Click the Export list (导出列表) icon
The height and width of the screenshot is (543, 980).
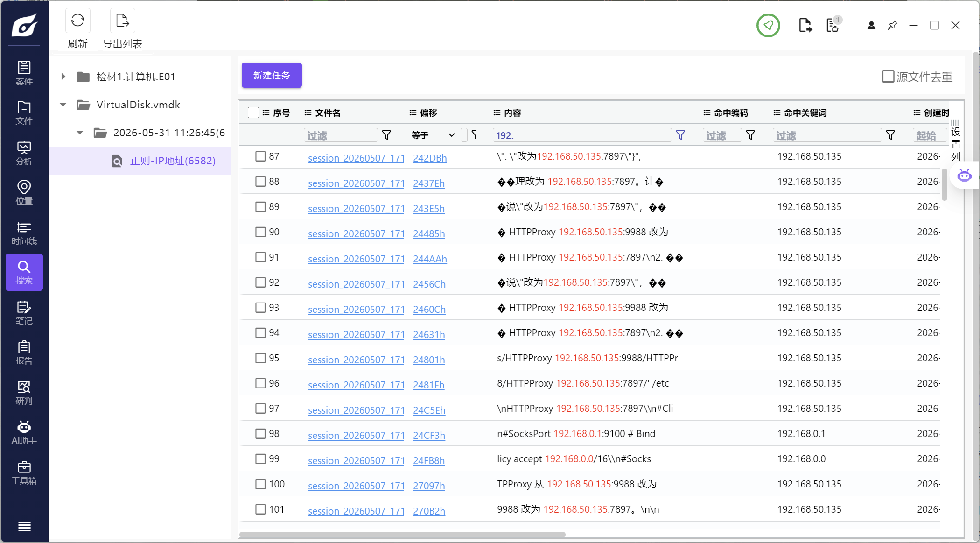pyautogui.click(x=122, y=21)
